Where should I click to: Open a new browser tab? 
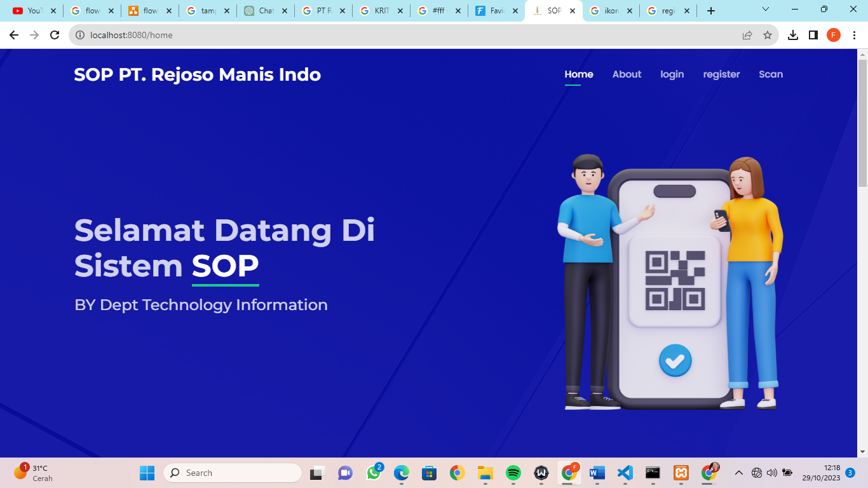coord(711,11)
